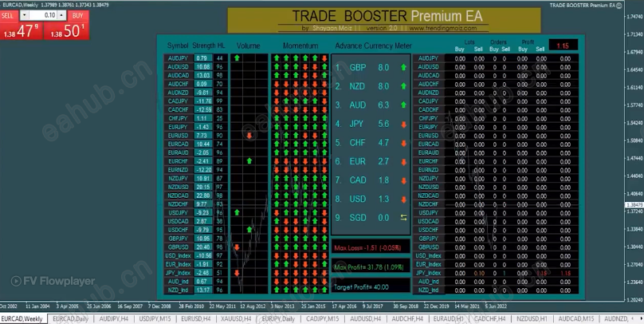The height and width of the screenshot is (324, 644).
Task: Click the FV Flowplayer logo
Action: click(53, 281)
